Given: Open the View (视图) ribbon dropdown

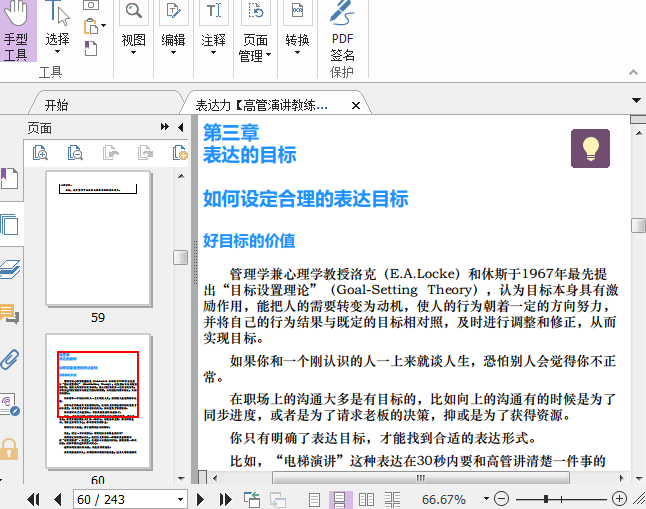Looking at the screenshot, I should 133,29.
